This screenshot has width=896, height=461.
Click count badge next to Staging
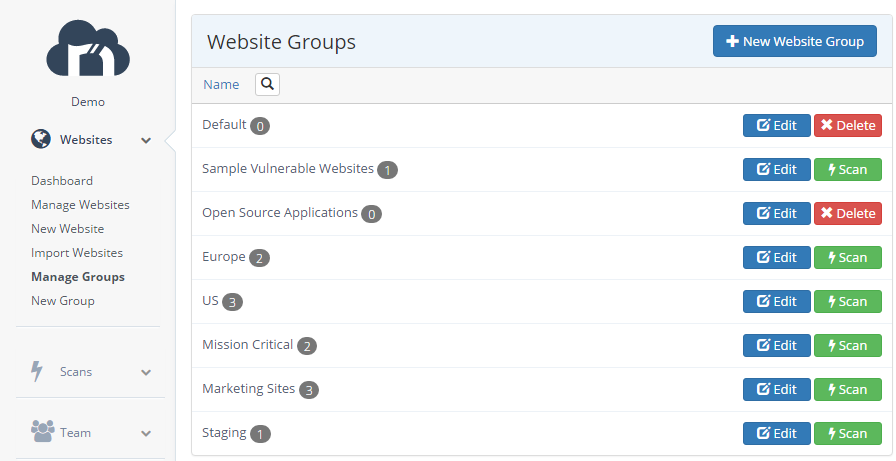tap(260, 434)
